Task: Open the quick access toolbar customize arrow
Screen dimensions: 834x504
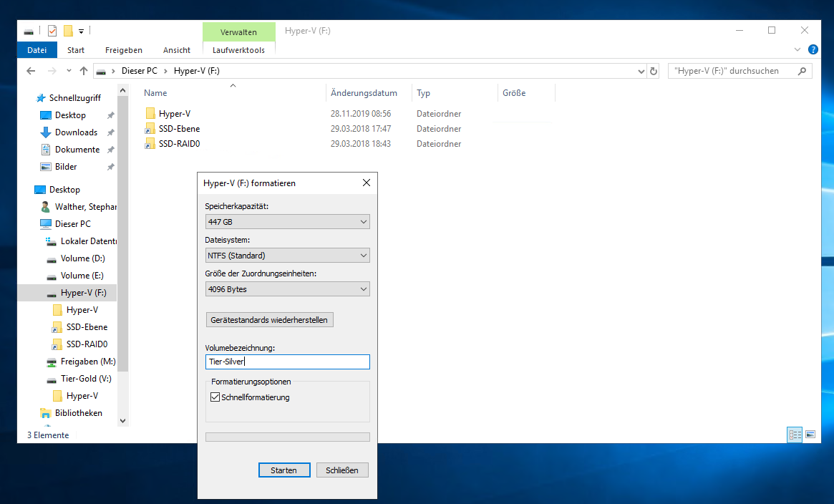Action: [82, 31]
